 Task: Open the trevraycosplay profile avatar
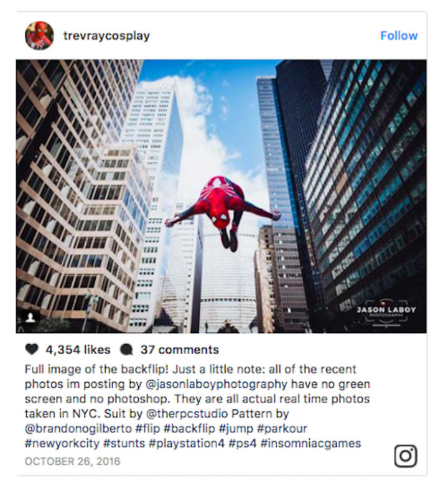[x=39, y=35]
